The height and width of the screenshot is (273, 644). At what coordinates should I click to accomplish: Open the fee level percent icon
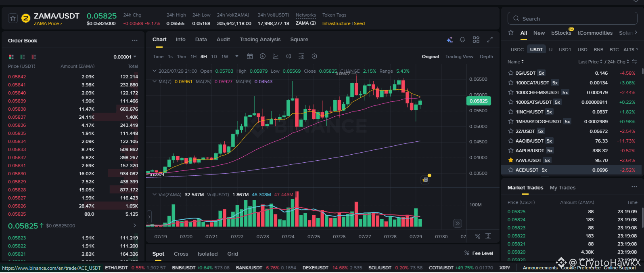(467, 253)
